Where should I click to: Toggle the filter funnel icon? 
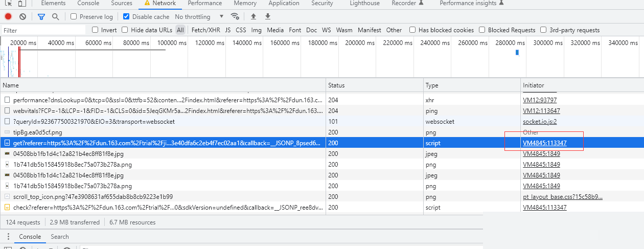41,17
